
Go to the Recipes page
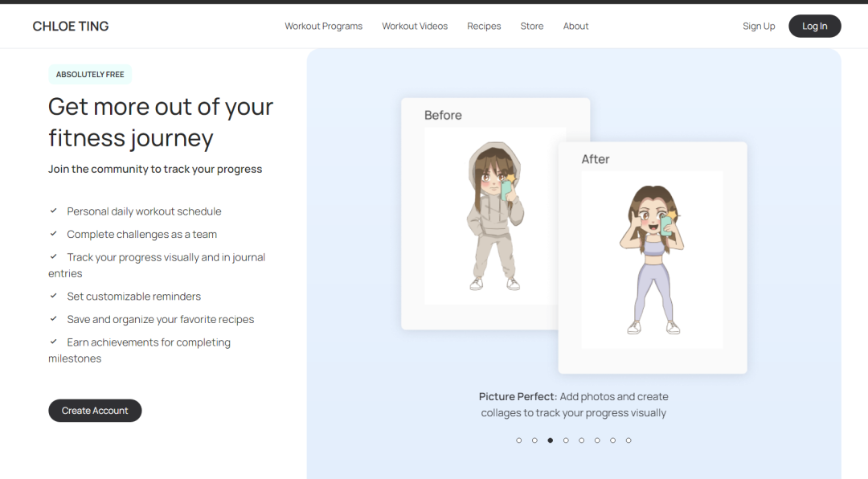[484, 26]
